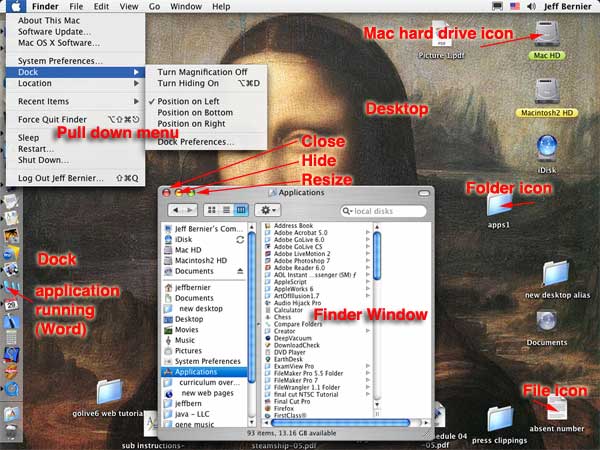This screenshot has width=600, height=450.
Task: Select Movies in Finder sidebar
Action: click(x=187, y=329)
